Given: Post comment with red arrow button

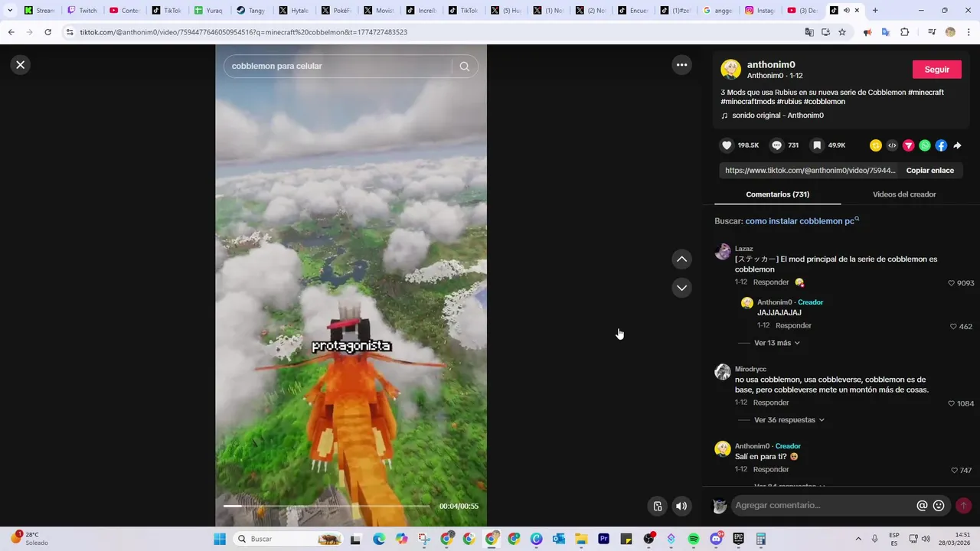Looking at the screenshot, I should click(x=963, y=506).
